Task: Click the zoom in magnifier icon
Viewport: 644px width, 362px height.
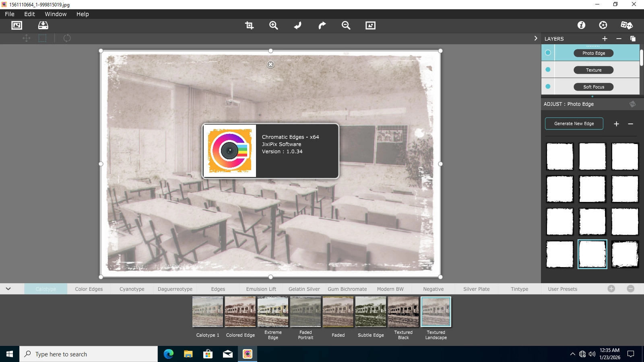Action: pos(274,25)
